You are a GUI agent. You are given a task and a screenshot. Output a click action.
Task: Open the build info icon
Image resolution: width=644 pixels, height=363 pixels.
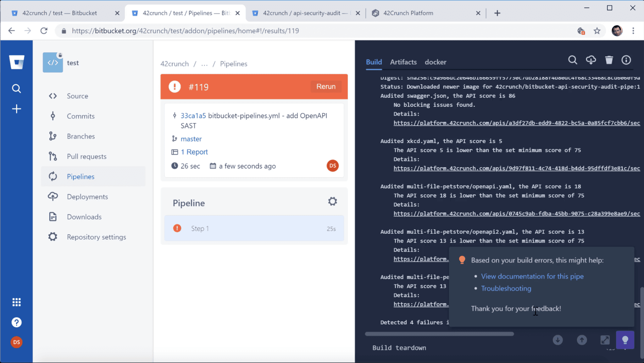(x=626, y=60)
